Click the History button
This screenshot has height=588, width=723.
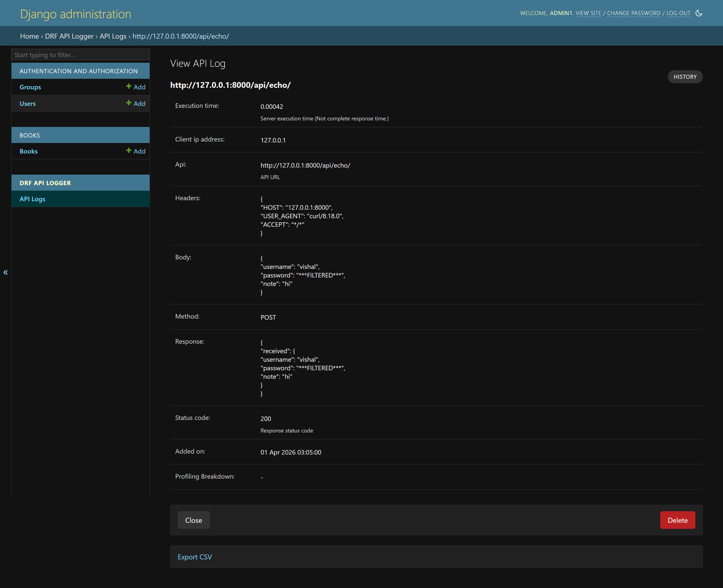(x=685, y=77)
